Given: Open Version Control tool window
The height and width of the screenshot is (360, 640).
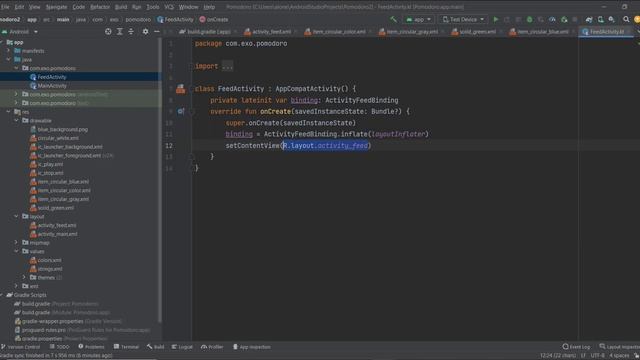Looking at the screenshot, I should click(20, 347).
